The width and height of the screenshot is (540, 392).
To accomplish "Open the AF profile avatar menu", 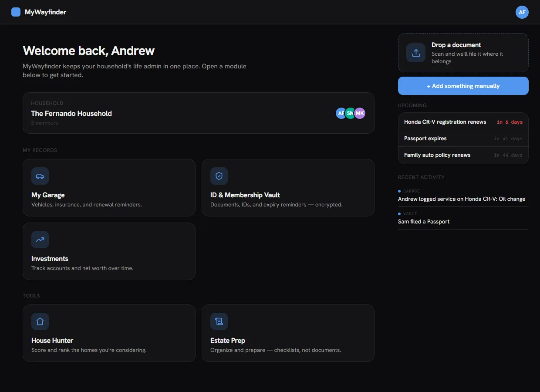I will click(522, 12).
